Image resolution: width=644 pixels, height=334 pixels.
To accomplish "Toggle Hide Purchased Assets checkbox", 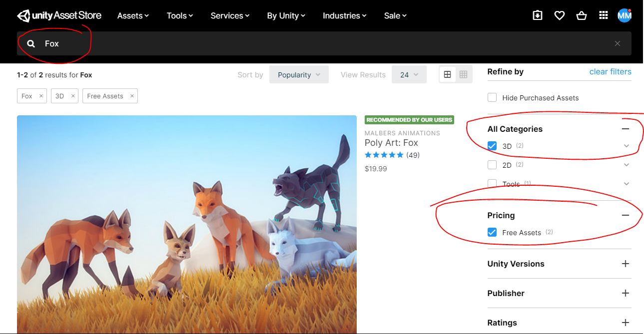I will coord(492,97).
